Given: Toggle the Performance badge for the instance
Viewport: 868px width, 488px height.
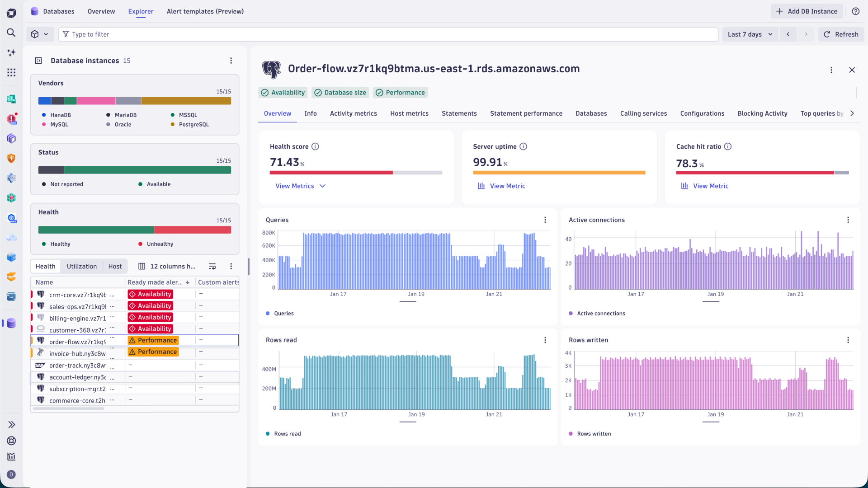Looking at the screenshot, I should click(x=400, y=92).
